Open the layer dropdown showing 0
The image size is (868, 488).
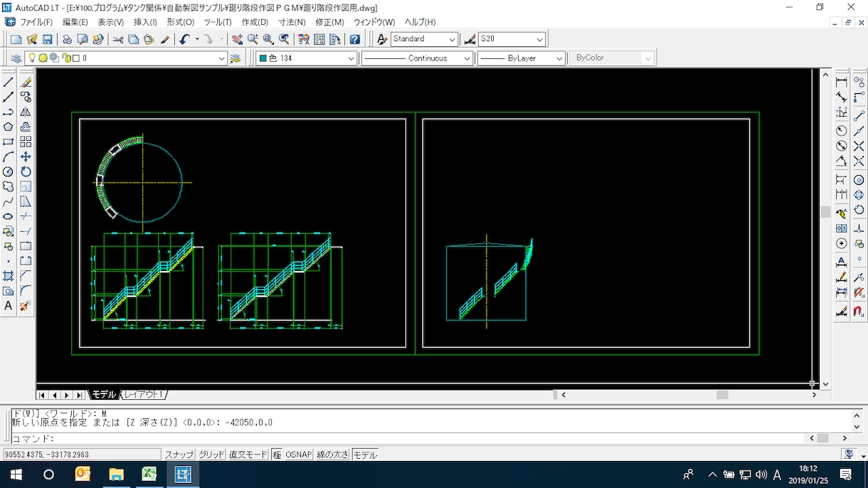point(126,58)
